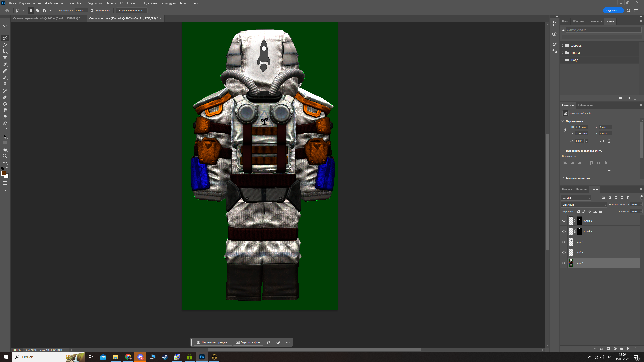Collapse the Перспектива section

563,121
